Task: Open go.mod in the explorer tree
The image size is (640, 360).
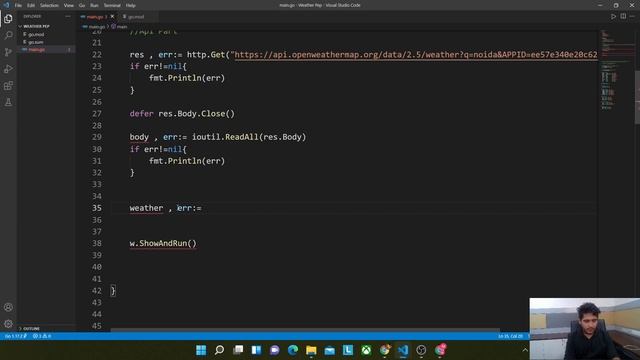Action: tap(36, 34)
